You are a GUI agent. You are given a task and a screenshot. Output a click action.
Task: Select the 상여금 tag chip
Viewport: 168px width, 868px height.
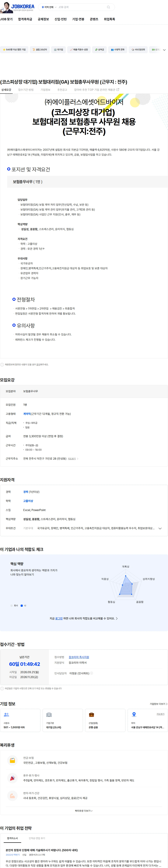click(100, 49)
